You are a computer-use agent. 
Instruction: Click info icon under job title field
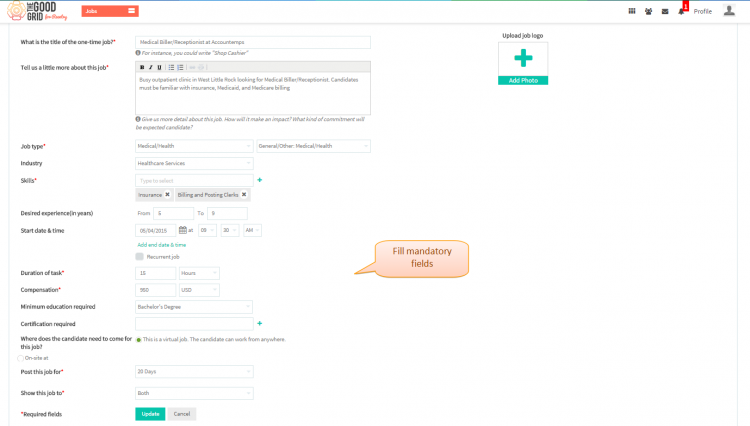coord(138,53)
